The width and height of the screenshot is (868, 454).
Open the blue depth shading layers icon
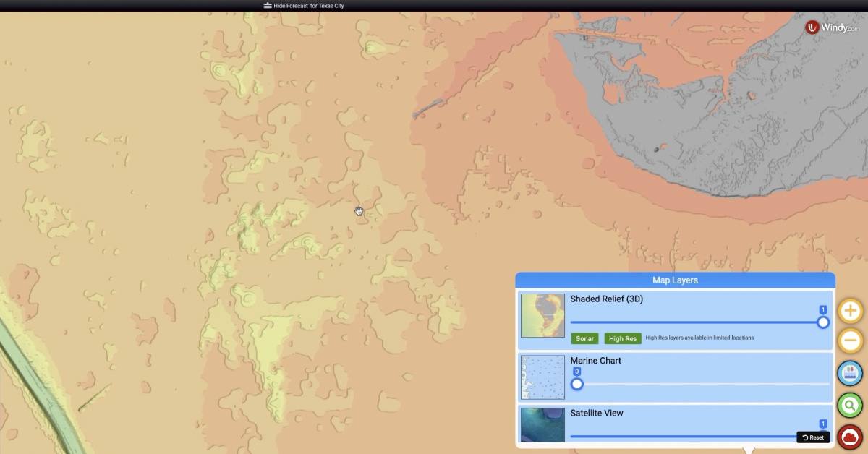[x=849, y=373]
